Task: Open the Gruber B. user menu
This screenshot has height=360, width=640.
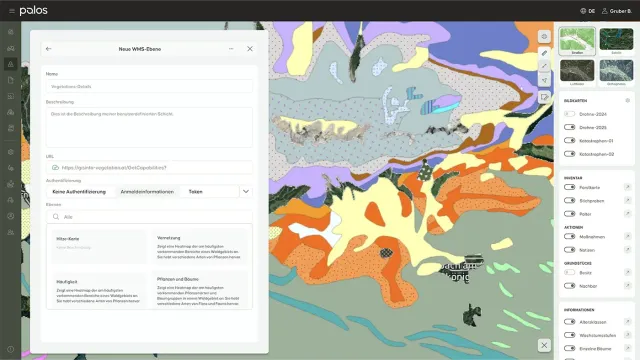Action: tap(616, 11)
